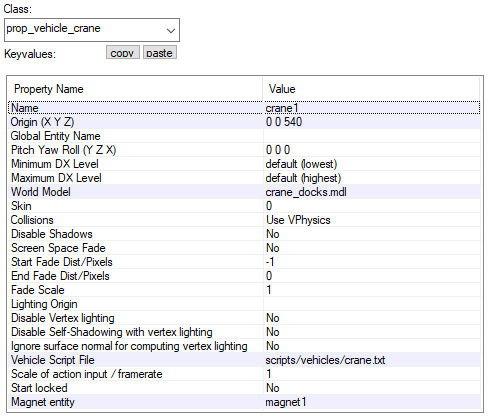
Task: Click the paste keyvalues button
Action: pos(160,53)
